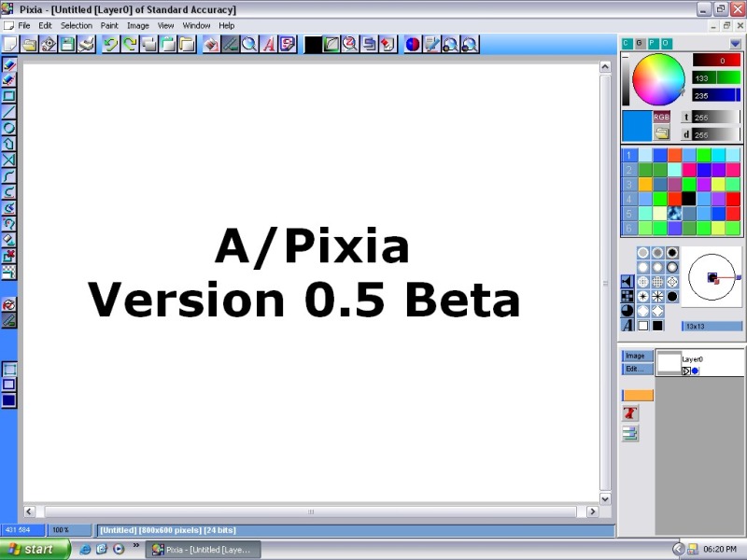Select palette row 3
The image size is (747, 560).
pos(628,184)
